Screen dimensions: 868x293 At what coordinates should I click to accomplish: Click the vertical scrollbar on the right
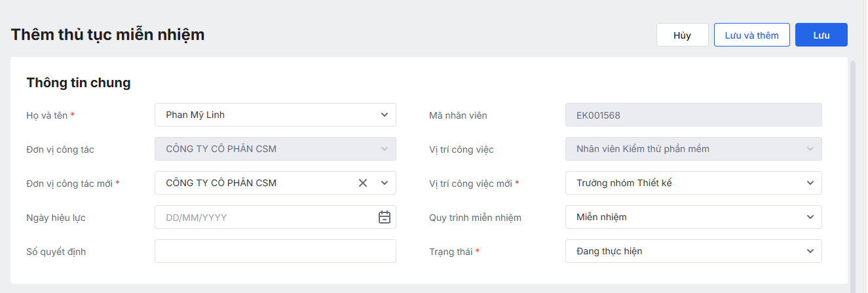[x=853, y=170]
